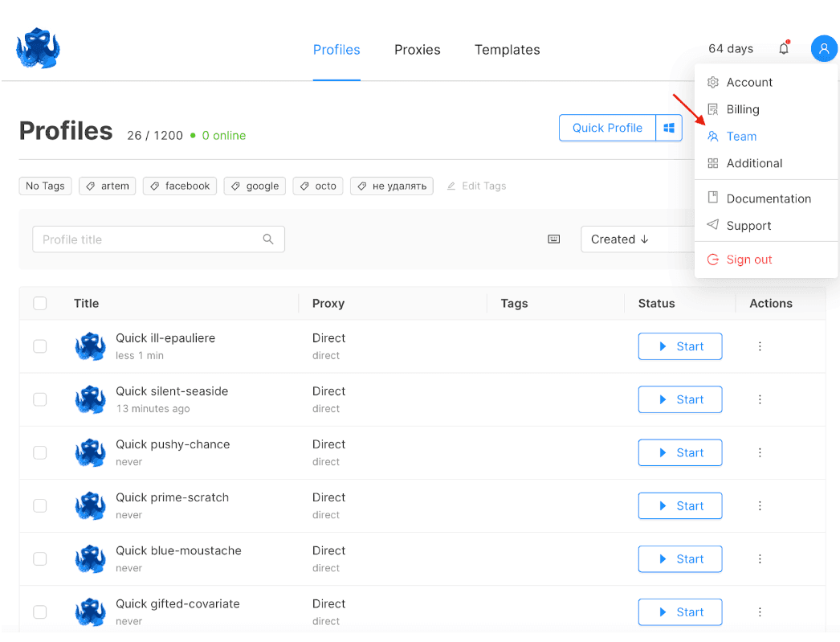840x642 pixels.
Task: Click the Quick silent-seaside profile avatar
Action: pos(90,399)
